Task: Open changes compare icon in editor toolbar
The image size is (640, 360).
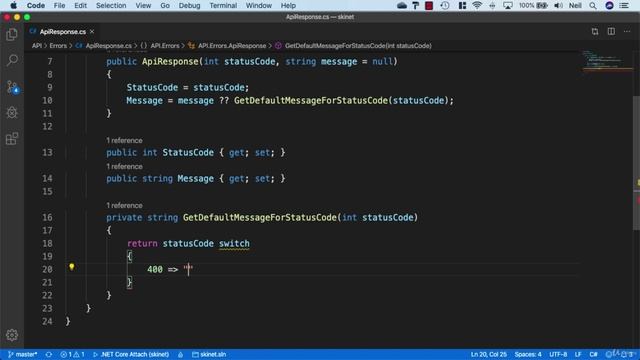Action: [x=595, y=31]
